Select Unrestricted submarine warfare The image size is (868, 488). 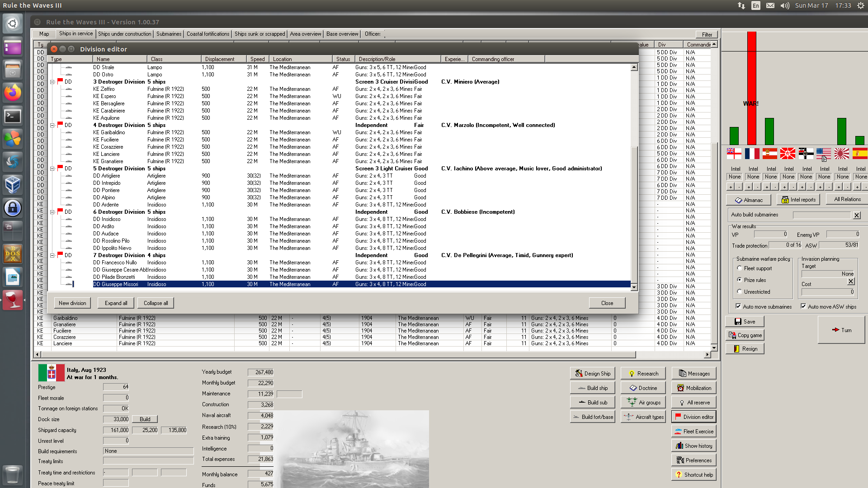740,291
